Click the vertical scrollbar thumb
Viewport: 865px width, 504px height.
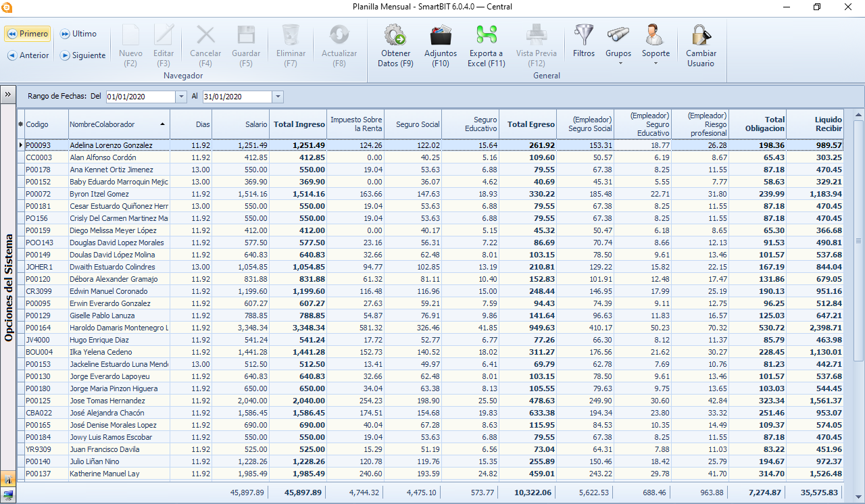[859, 240]
